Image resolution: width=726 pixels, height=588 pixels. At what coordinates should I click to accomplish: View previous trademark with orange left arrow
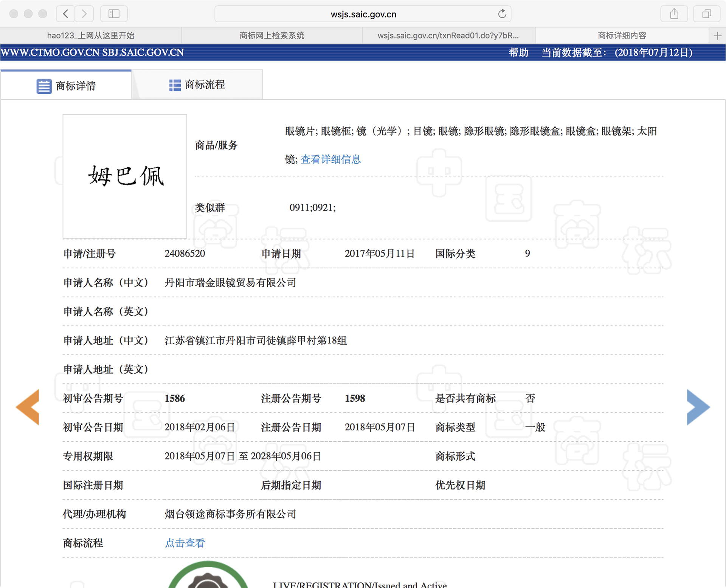28,407
